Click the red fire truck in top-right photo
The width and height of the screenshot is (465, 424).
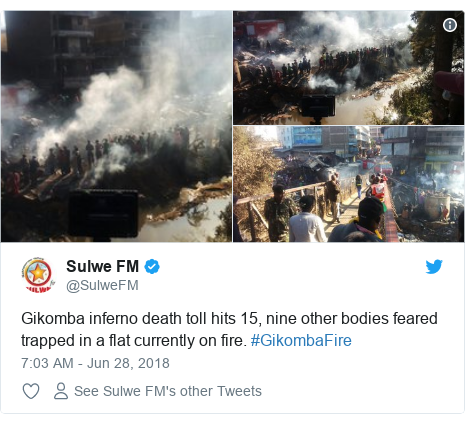point(258,28)
